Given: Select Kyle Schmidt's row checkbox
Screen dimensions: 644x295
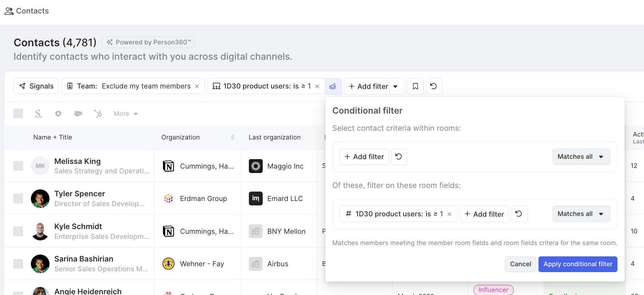Looking at the screenshot, I should pos(18,231).
